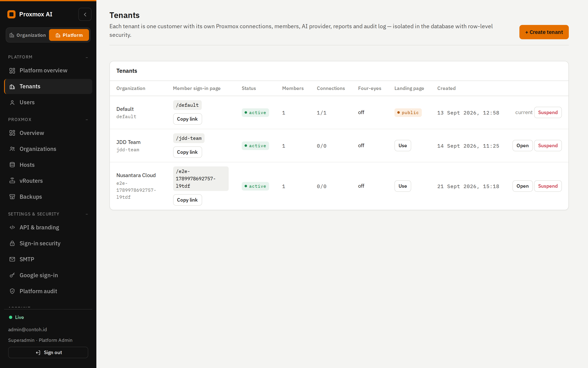The width and height of the screenshot is (588, 368).
Task: Switch to Platform mode toggle
Action: coord(69,35)
